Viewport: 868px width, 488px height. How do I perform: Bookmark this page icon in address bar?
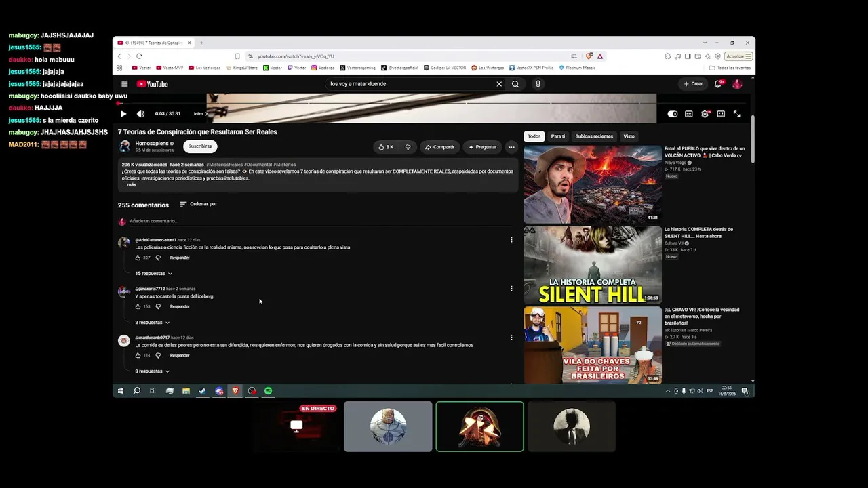[x=237, y=56]
